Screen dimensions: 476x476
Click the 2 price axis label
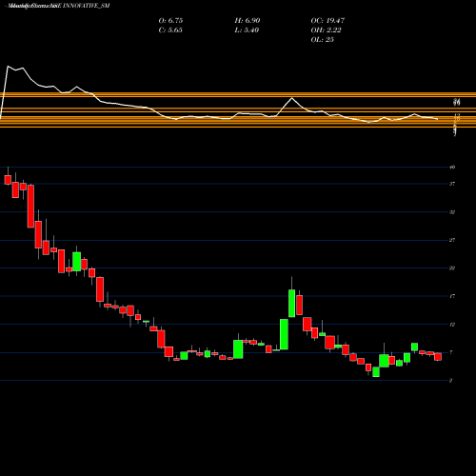(x=451, y=381)
